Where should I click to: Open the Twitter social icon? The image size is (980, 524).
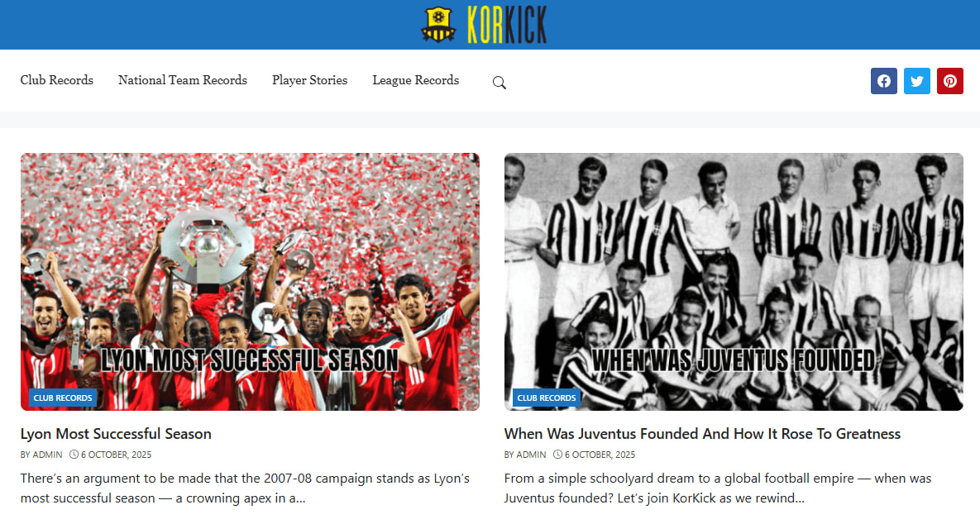pos(917,81)
